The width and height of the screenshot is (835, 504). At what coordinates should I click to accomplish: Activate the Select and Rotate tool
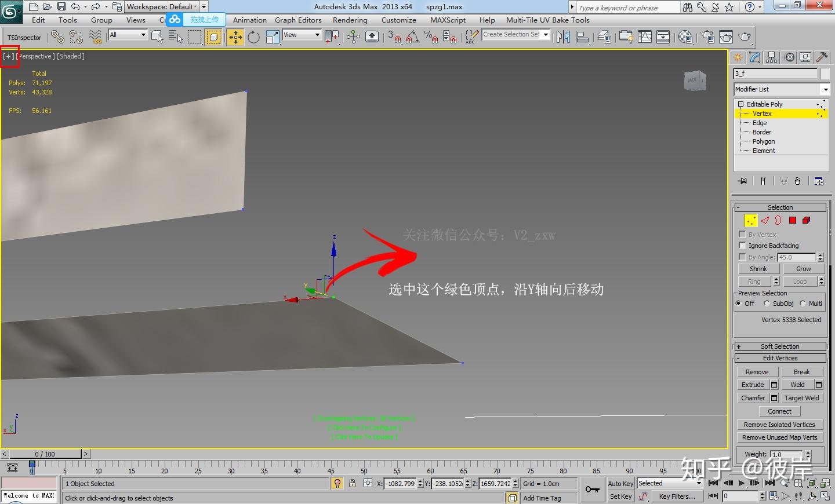point(253,37)
